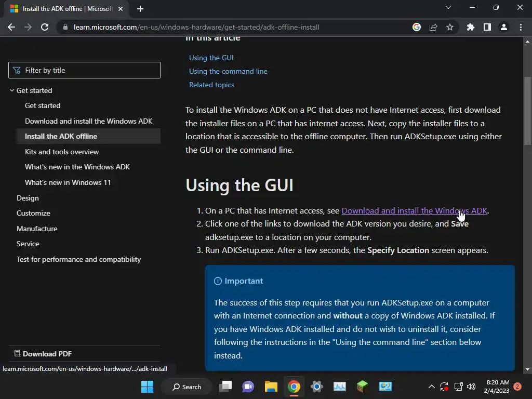Open the chart monitor app on the taskbar

[340, 387]
